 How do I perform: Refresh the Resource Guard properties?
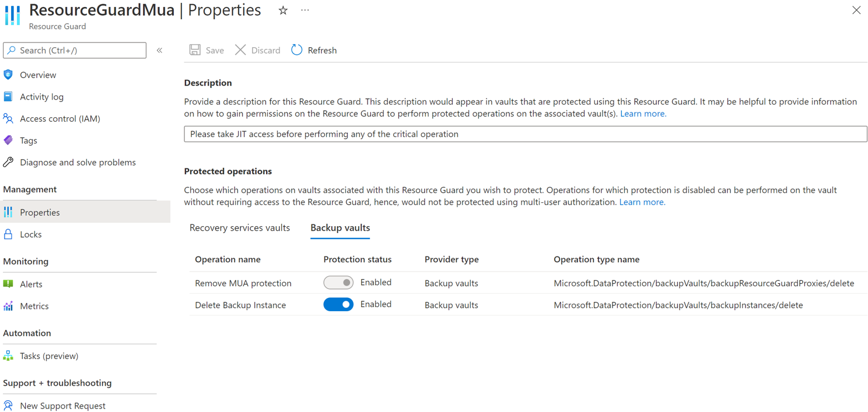pos(314,50)
